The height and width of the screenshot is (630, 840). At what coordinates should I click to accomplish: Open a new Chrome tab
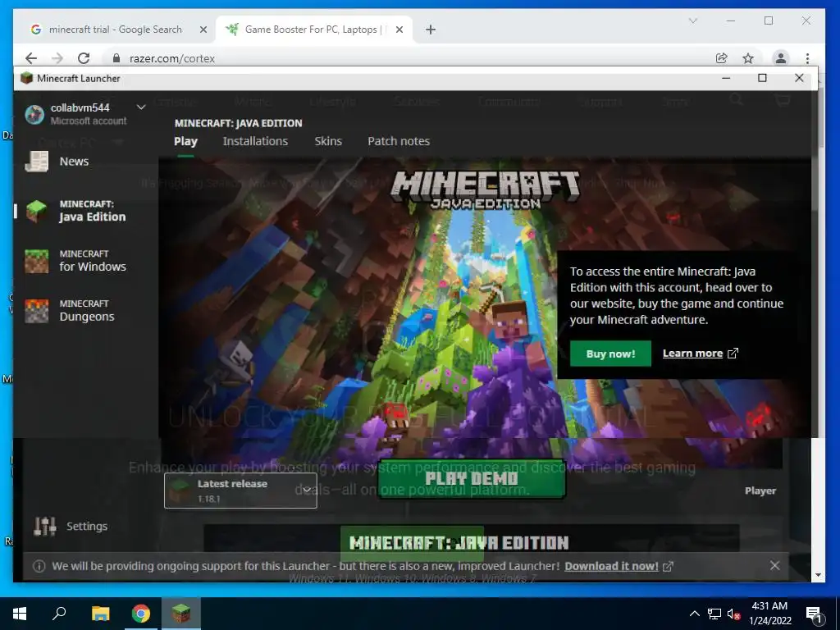431,30
